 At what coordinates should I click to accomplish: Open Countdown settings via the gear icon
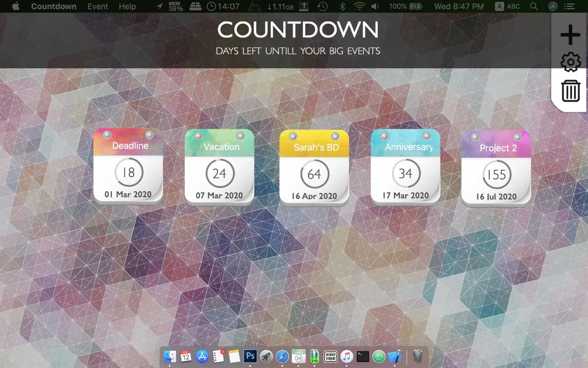[x=570, y=62]
